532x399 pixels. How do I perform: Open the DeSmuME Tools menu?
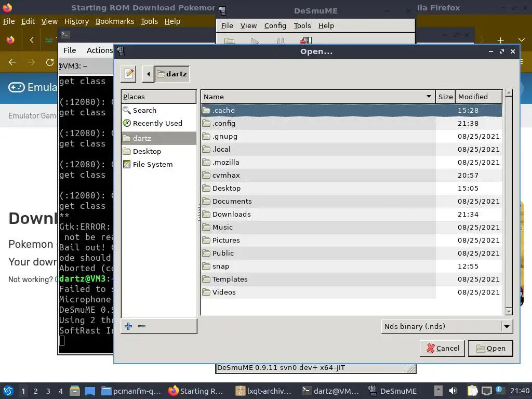(x=302, y=26)
